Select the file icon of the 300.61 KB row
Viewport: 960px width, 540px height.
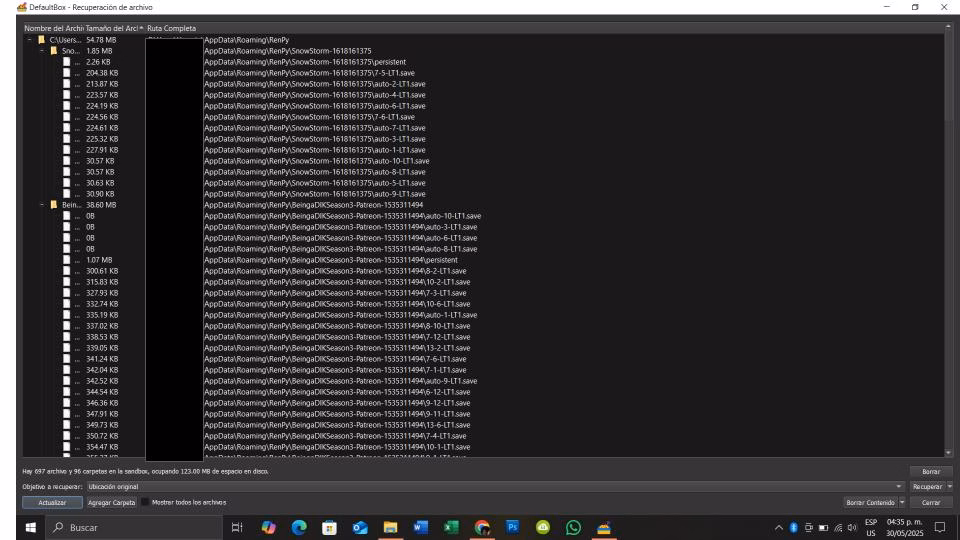pos(66,271)
